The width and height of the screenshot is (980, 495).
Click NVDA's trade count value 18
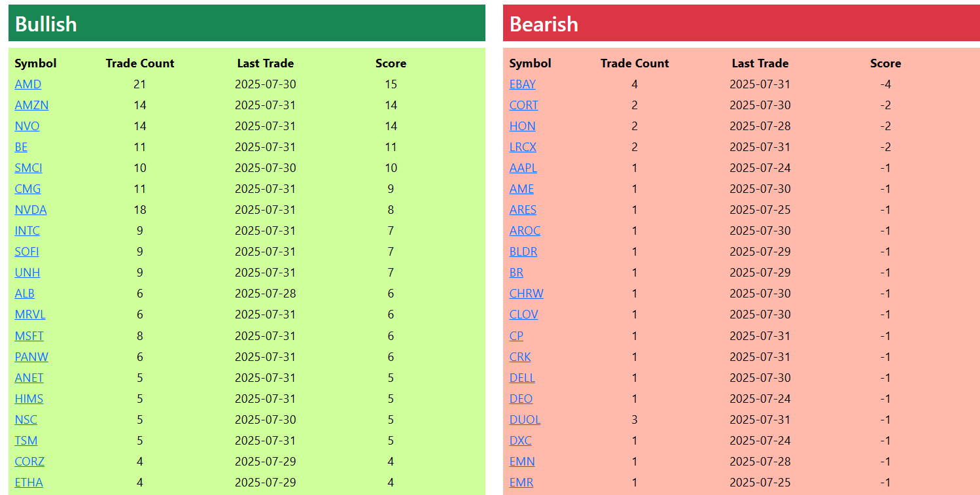coord(140,210)
